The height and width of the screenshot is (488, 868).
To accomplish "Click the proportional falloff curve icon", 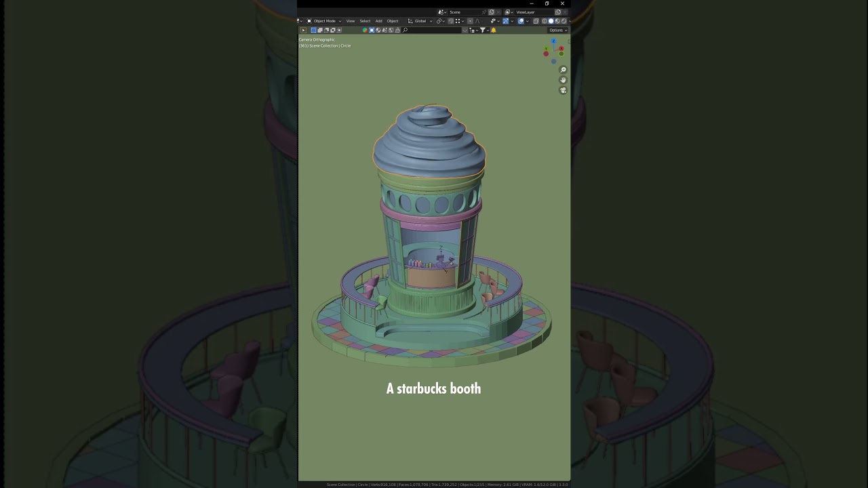I will 477,21.
